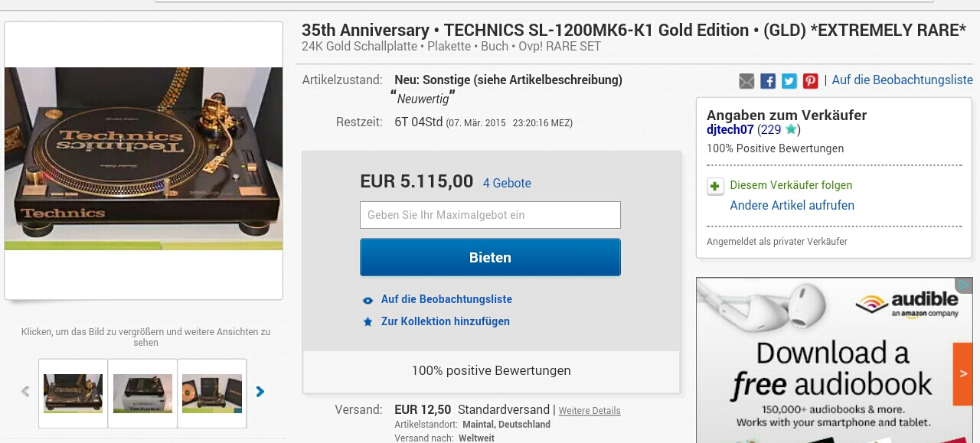The height and width of the screenshot is (443, 980).
Task: Open seller profile djtech07
Action: tap(730, 130)
